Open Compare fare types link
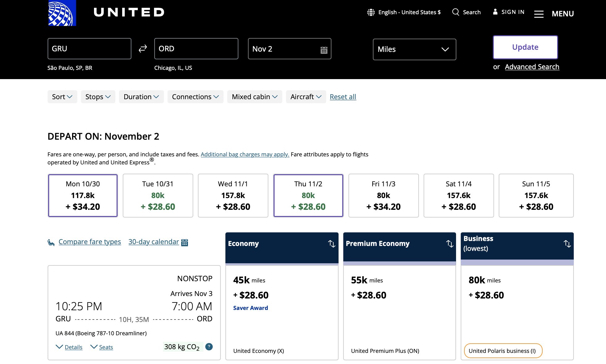Viewport: 606px width, 364px height. pyautogui.click(x=90, y=242)
